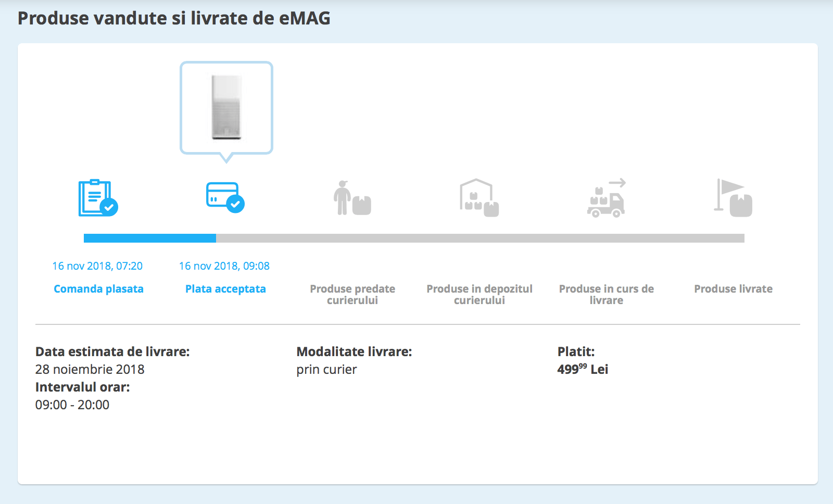This screenshot has height=504, width=833.
Task: Click the order placed clipboard icon
Action: tap(98, 198)
